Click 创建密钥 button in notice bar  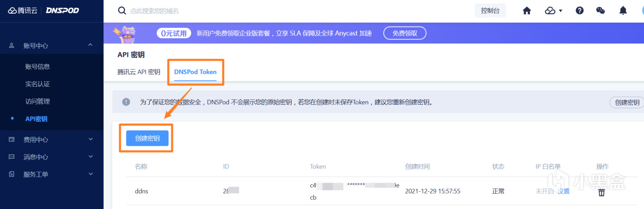coord(627,102)
